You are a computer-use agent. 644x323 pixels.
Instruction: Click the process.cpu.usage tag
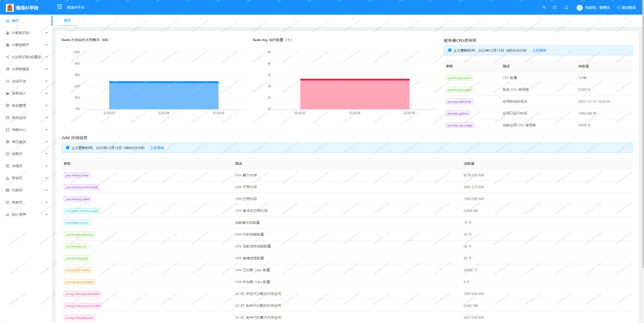coord(460,125)
